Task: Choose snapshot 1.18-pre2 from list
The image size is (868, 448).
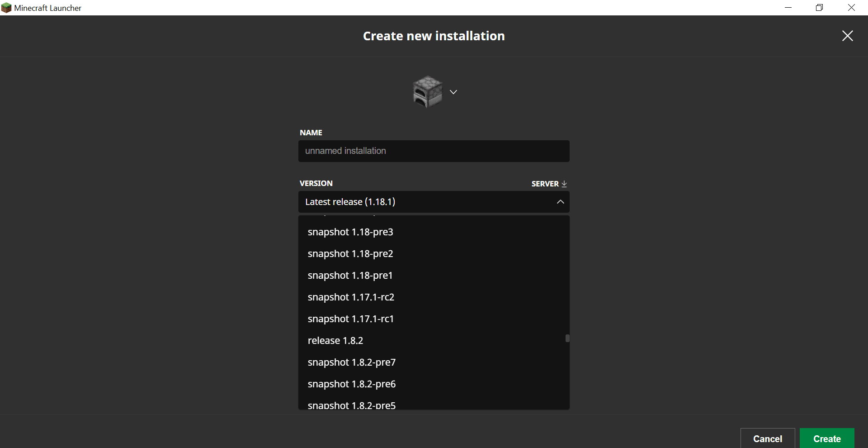Action: point(350,254)
